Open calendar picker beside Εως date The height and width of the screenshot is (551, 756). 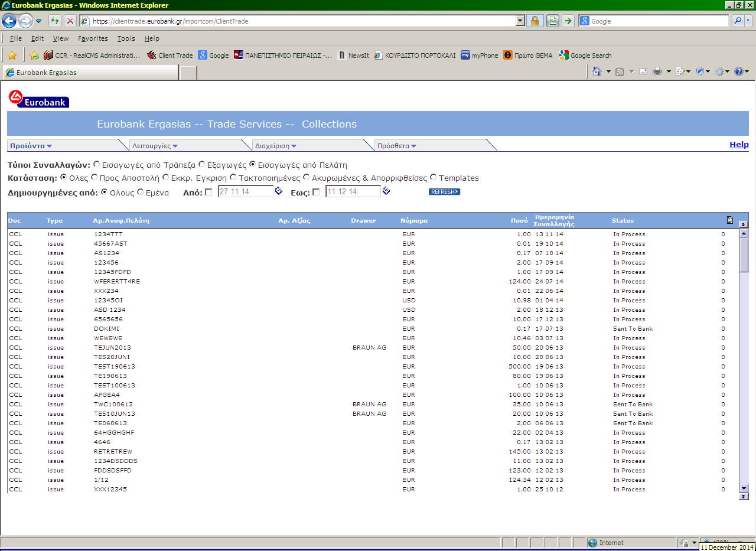pyautogui.click(x=386, y=191)
